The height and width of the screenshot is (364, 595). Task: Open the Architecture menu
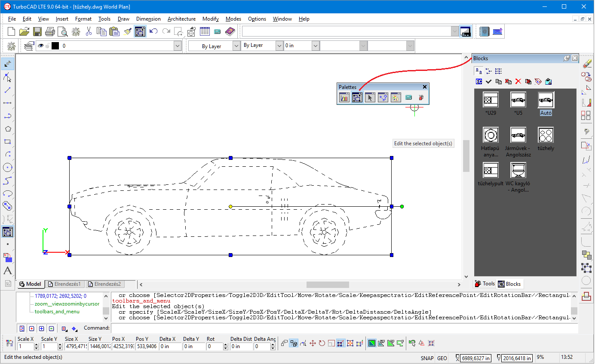pyautogui.click(x=181, y=19)
